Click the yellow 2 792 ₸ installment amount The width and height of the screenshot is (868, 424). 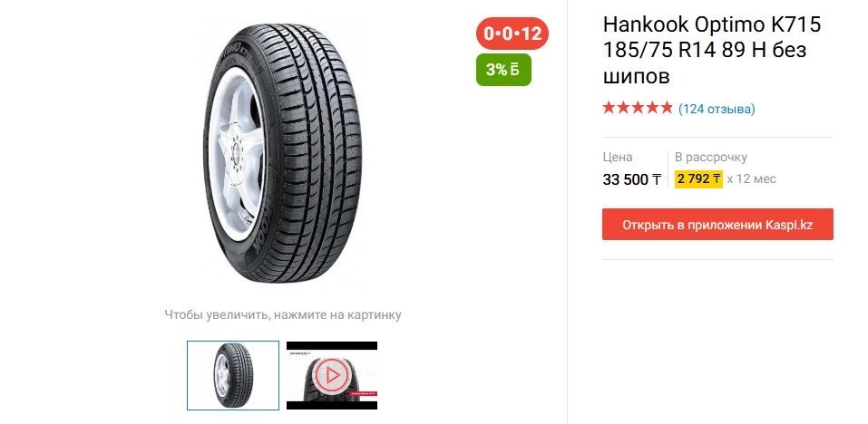click(x=698, y=178)
